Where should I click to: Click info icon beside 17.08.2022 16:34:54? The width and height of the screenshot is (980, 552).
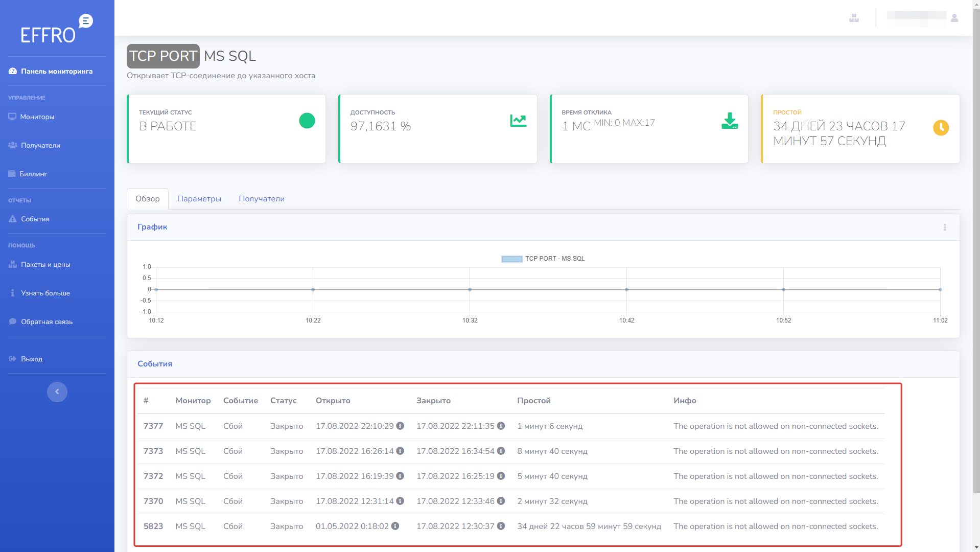501,451
